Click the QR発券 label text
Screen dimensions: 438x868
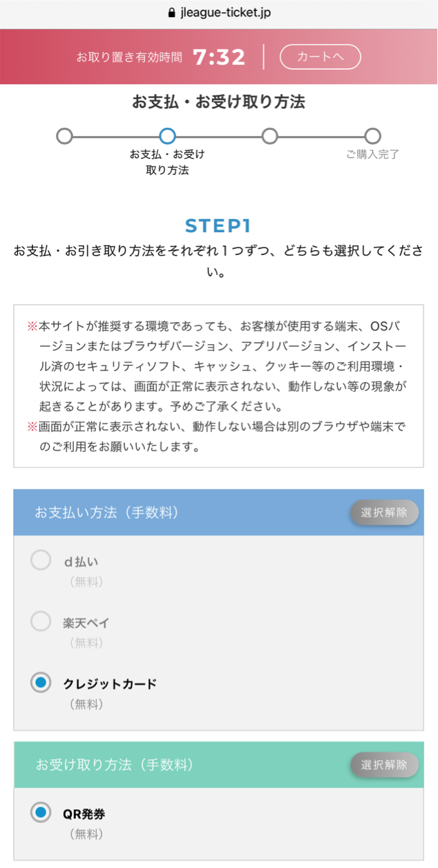click(84, 813)
